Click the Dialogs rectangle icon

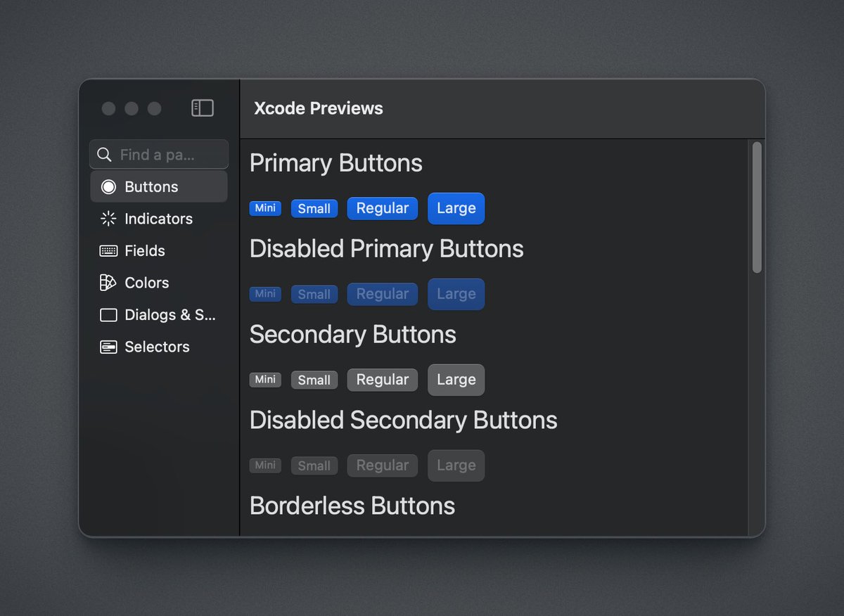[x=108, y=315]
